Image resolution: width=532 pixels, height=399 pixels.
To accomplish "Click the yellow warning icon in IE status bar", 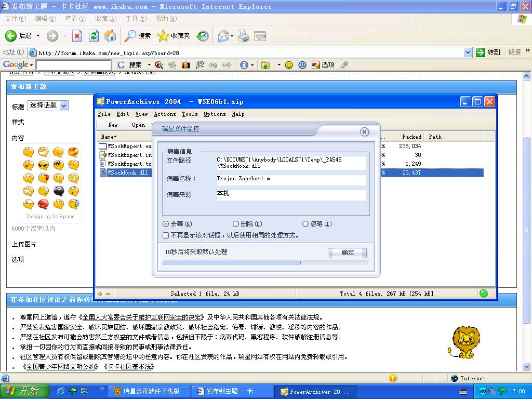I will pos(393,378).
